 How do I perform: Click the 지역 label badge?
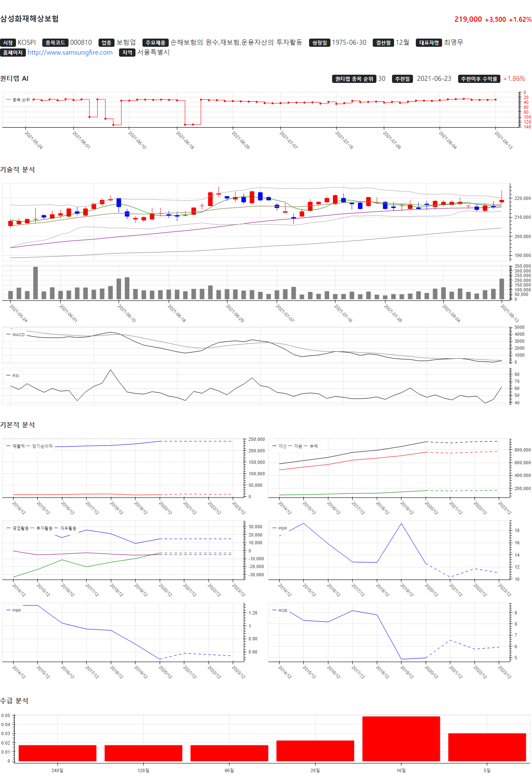click(x=127, y=53)
